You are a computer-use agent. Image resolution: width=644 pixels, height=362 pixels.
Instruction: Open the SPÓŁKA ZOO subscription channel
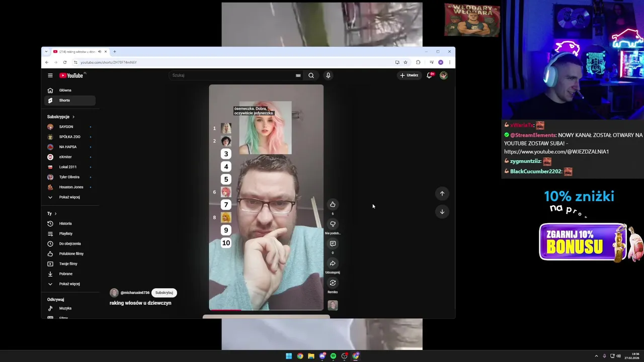point(69,137)
